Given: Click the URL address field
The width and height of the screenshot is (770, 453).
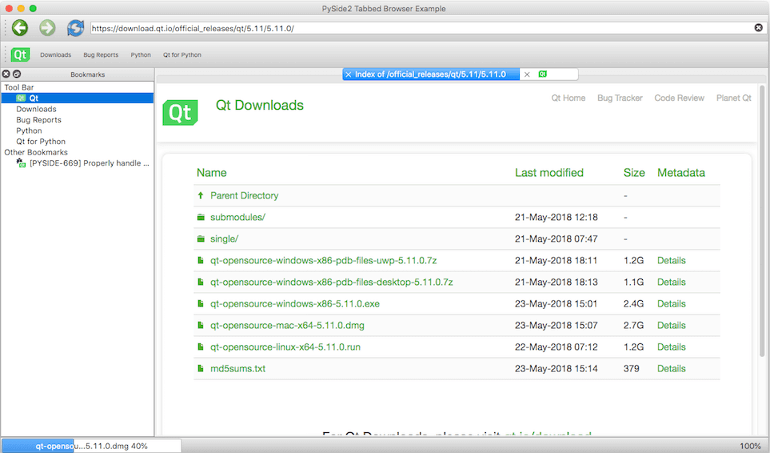Looking at the screenshot, I should 422,28.
